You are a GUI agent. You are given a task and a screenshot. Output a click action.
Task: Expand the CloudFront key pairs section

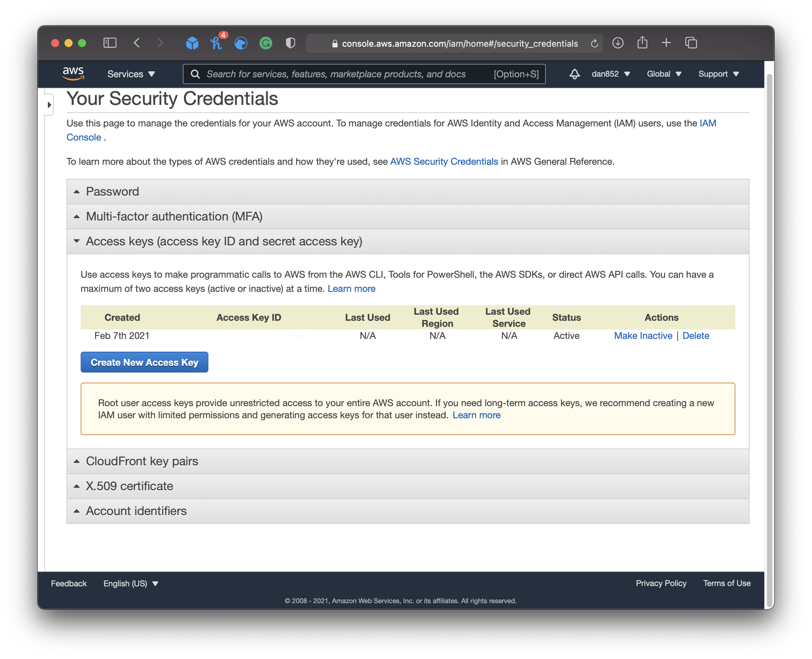[x=408, y=461]
